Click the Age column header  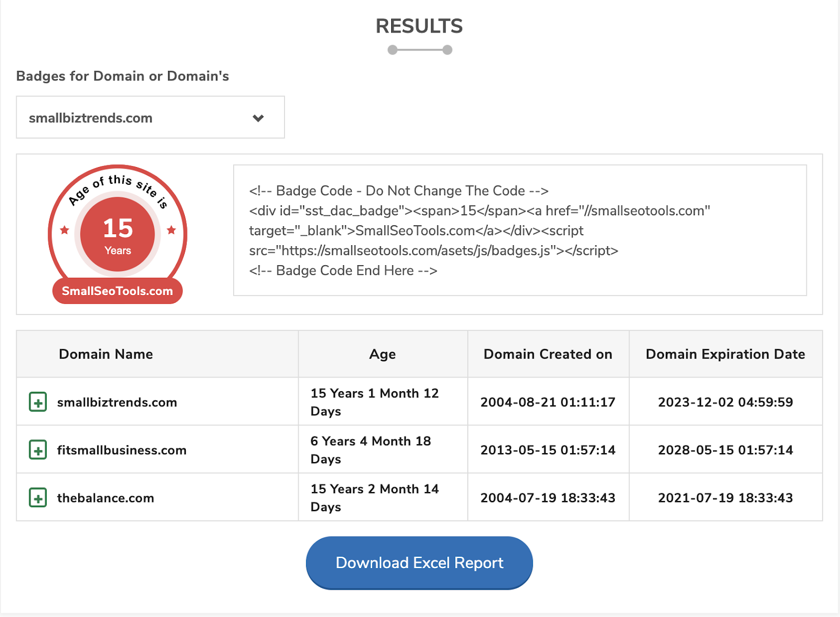[x=383, y=354]
